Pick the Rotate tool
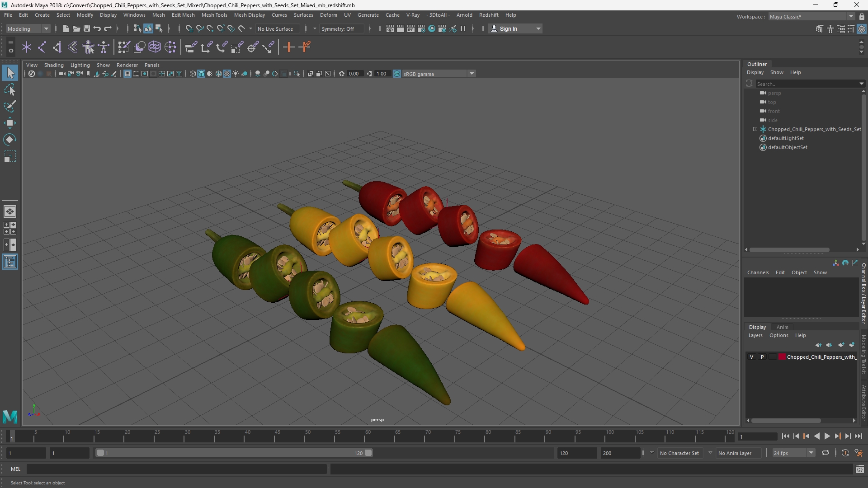This screenshot has height=488, width=868. pos(10,140)
